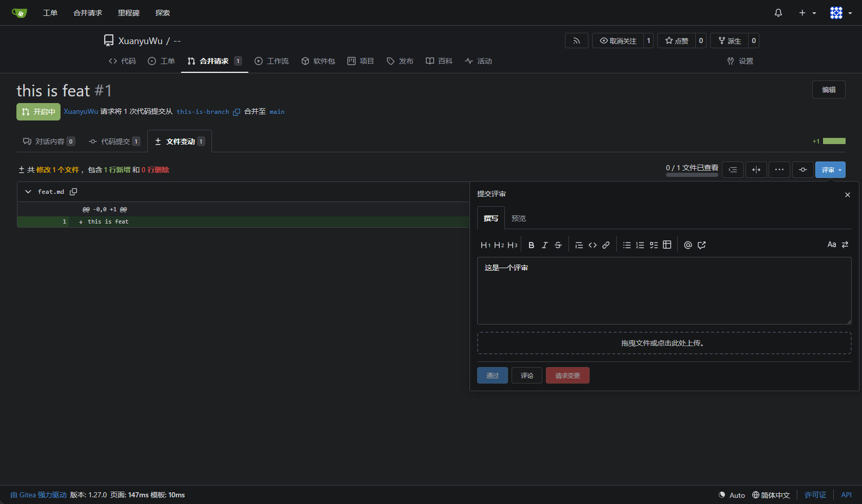
Task: Unwatch repository via 取消关注 button
Action: point(618,41)
